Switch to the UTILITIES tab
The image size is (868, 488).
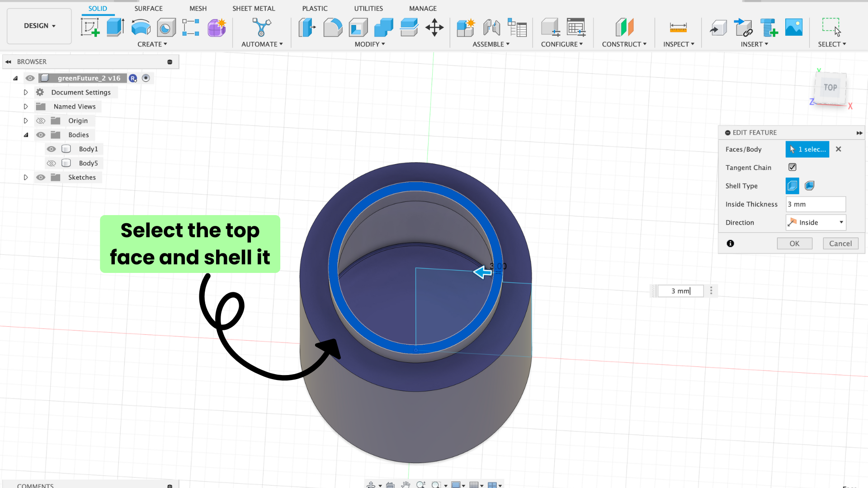click(368, 8)
